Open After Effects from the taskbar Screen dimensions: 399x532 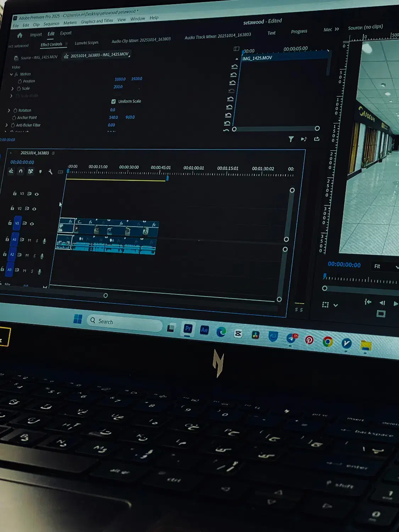(204, 330)
